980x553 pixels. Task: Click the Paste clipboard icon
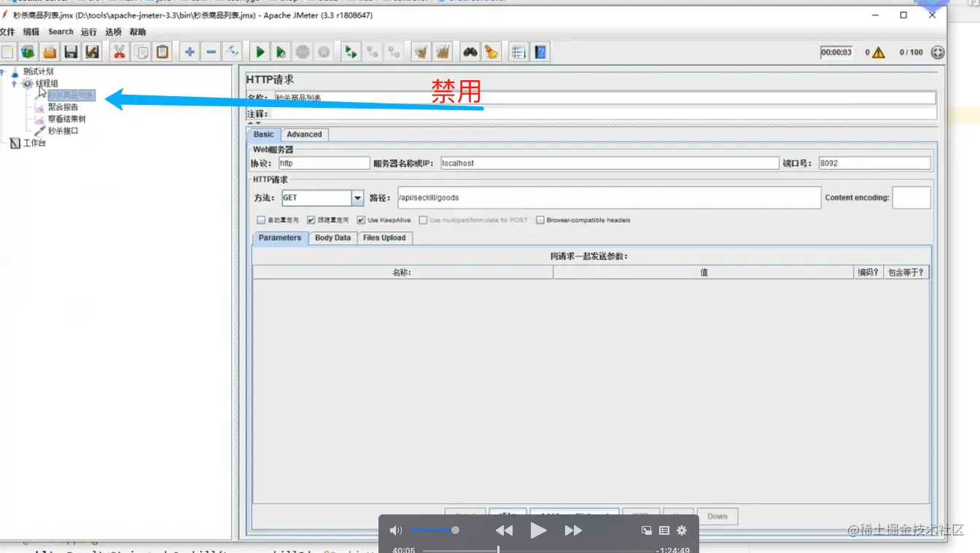[162, 52]
